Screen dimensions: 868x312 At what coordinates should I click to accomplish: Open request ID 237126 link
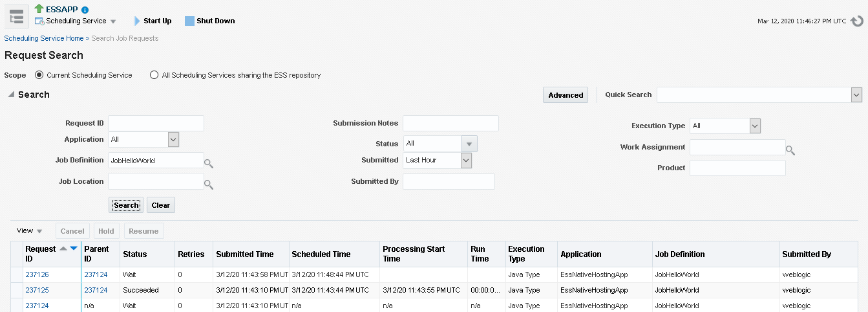[37, 274]
